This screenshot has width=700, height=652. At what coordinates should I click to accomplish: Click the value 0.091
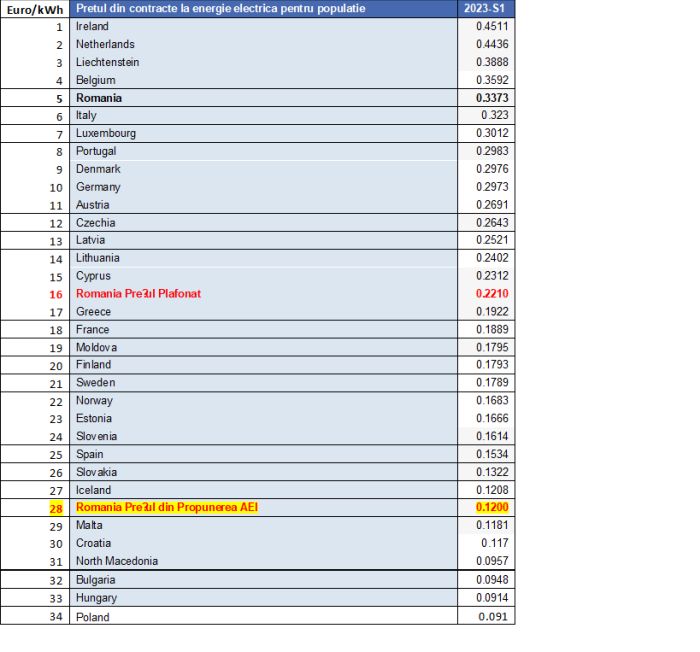tap(493, 617)
